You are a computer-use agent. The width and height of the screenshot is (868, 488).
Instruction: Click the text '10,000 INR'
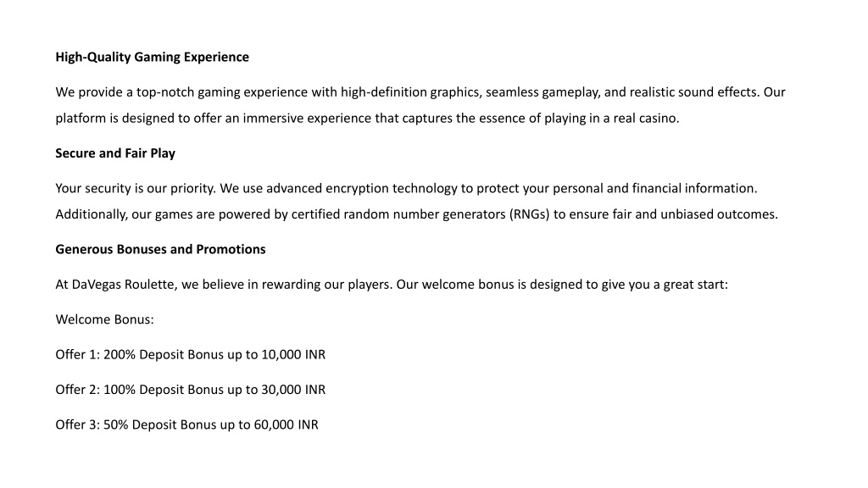pos(293,355)
